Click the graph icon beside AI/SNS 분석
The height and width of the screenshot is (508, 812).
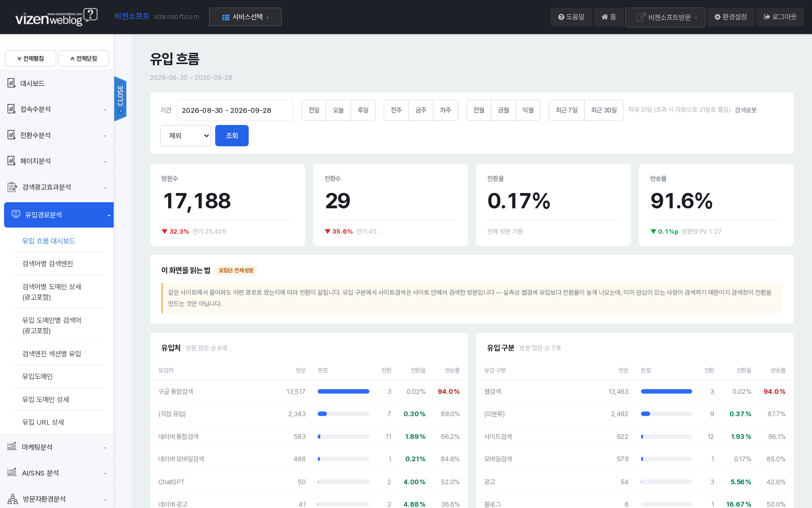[12, 472]
